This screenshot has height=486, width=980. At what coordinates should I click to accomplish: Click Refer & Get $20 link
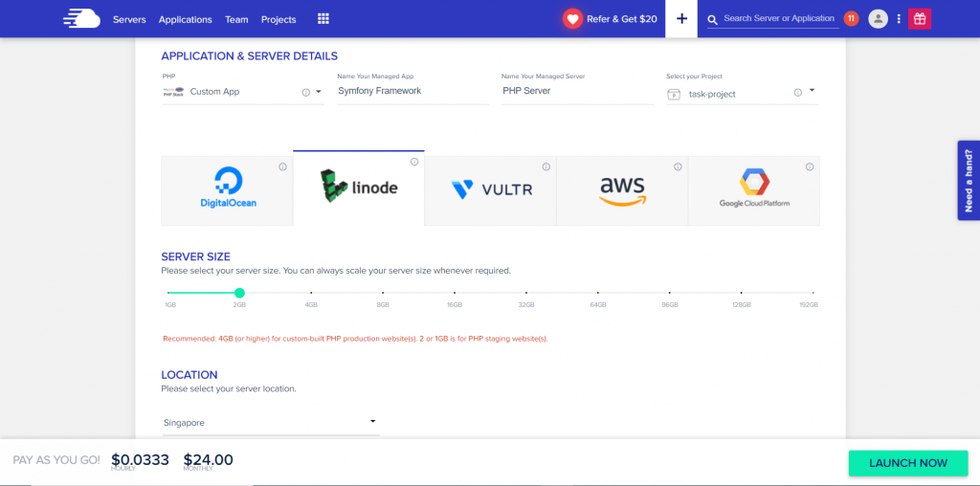[x=622, y=19]
